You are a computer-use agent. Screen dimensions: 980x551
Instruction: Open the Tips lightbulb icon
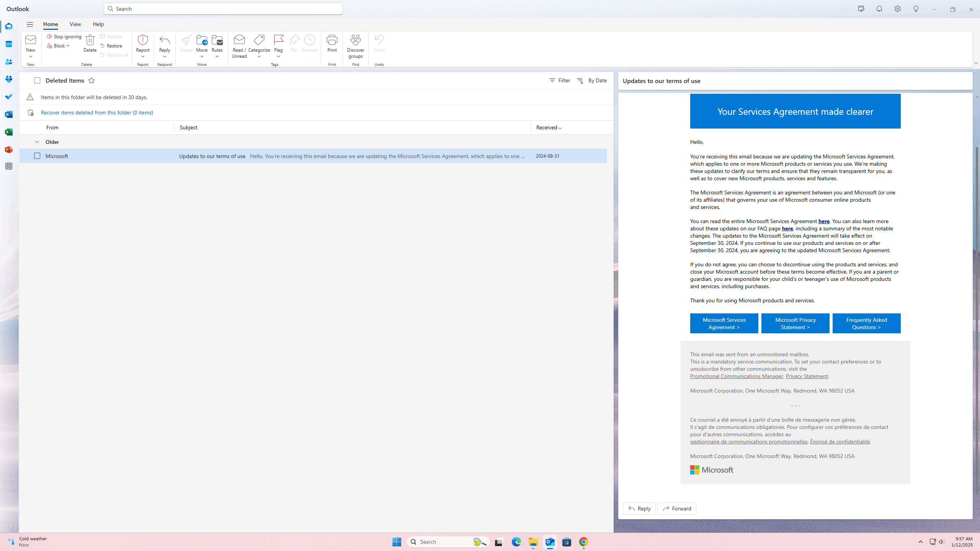point(916,9)
